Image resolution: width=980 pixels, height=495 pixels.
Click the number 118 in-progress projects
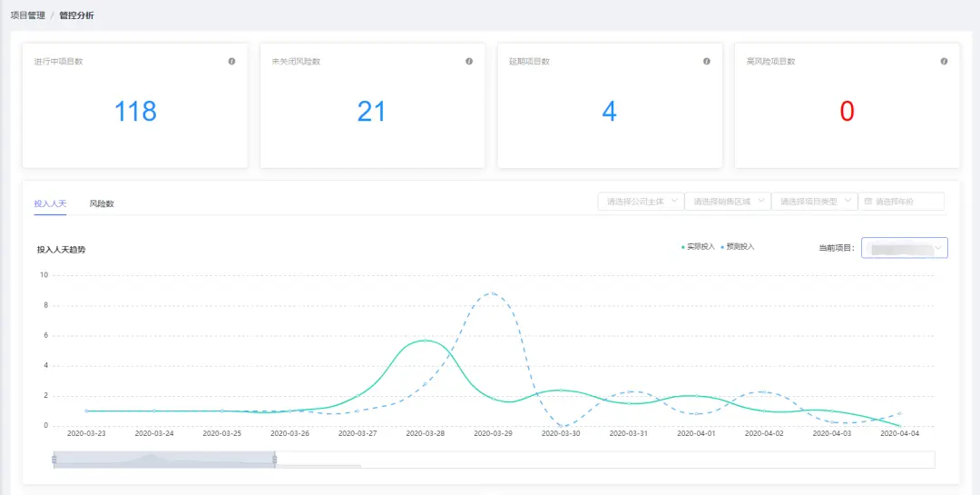tap(135, 112)
